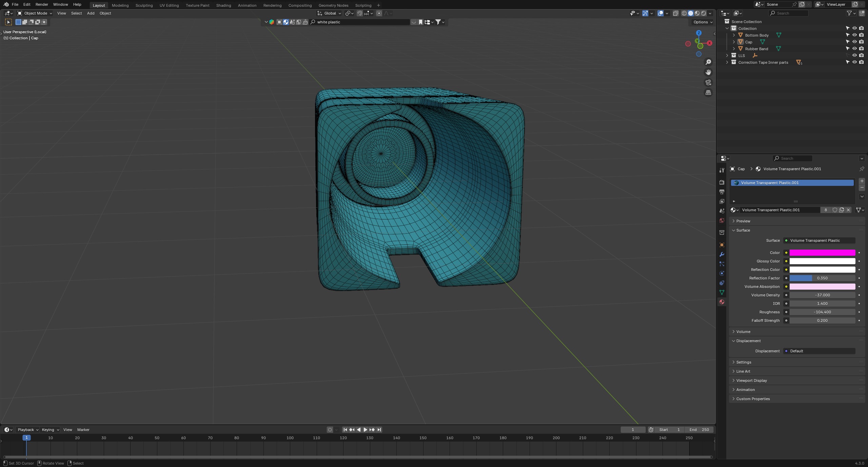Open the Tool properties tab
Image resolution: width=868 pixels, height=467 pixels.
click(722, 170)
